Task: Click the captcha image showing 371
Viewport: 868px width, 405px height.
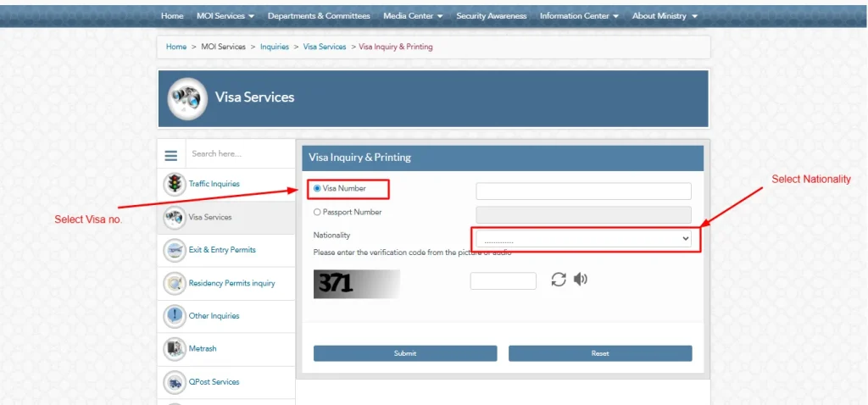Action: click(x=357, y=284)
